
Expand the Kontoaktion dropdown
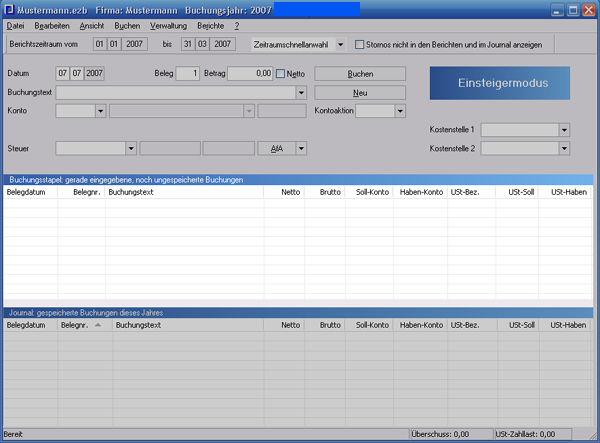pyautogui.click(x=400, y=111)
